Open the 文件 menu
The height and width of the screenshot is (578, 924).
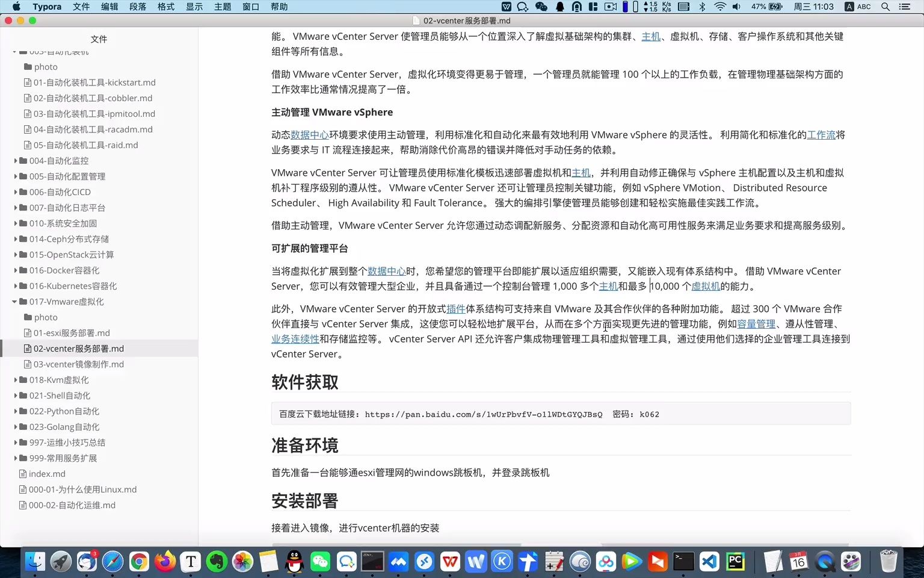(x=81, y=7)
